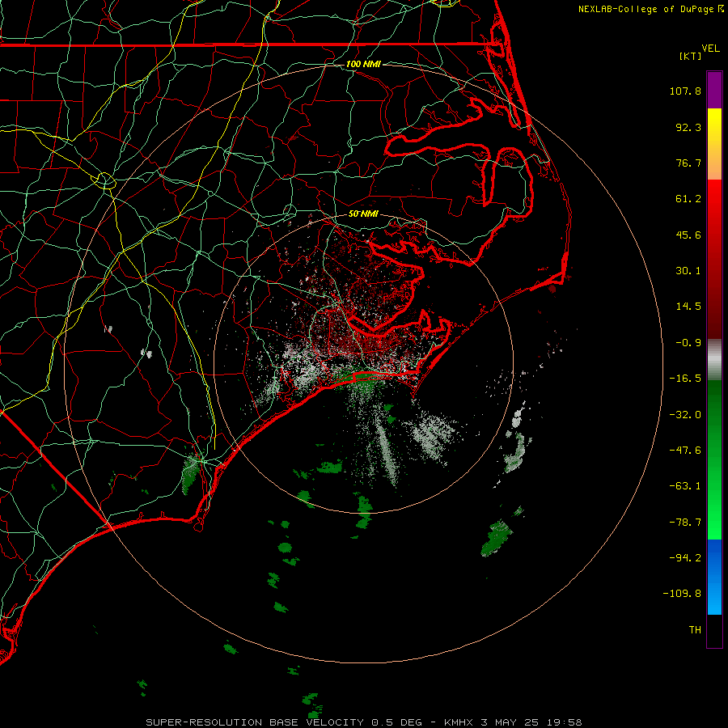The width and height of the screenshot is (728, 728).
Task: Click the -109.8 velocity scale value
Action: 683,594
